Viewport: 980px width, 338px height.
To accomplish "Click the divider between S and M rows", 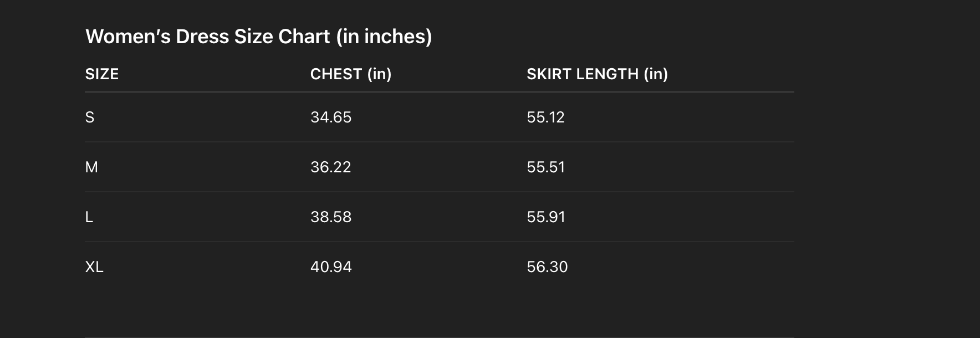I will pyautogui.click(x=439, y=142).
